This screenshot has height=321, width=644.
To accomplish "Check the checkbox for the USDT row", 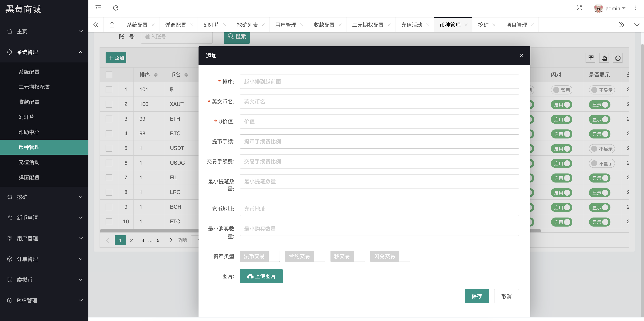I will click(109, 148).
